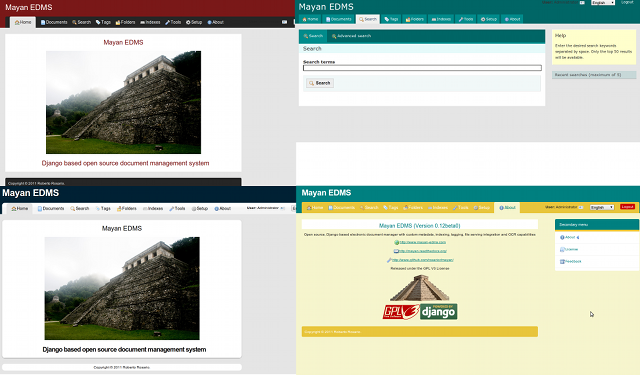Click the Search button below search terms
640x375 pixels.
point(320,83)
